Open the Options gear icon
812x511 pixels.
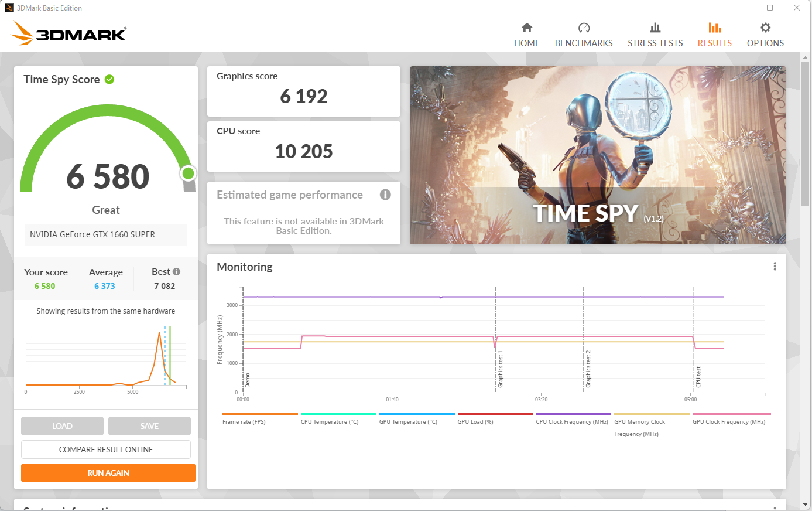tap(765, 28)
